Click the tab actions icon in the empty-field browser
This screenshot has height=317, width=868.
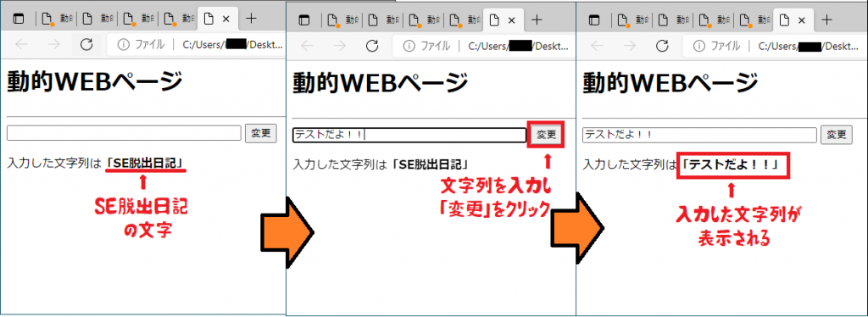pos(19,19)
